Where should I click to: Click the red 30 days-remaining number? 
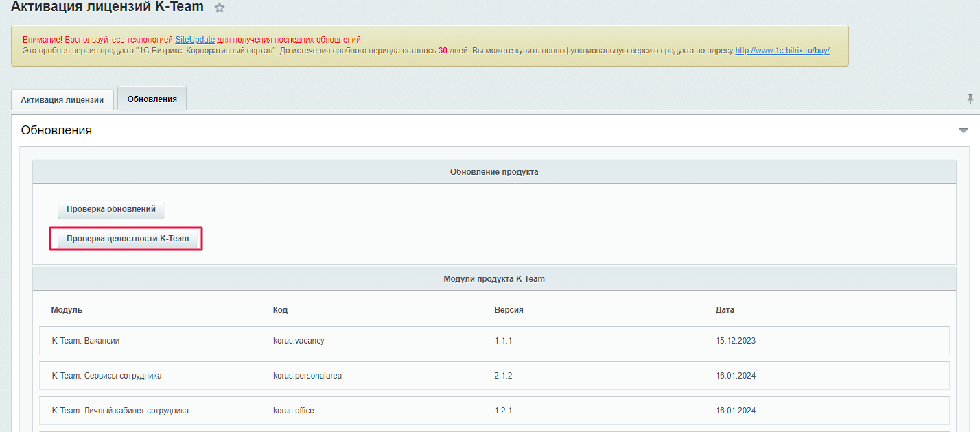tap(443, 51)
